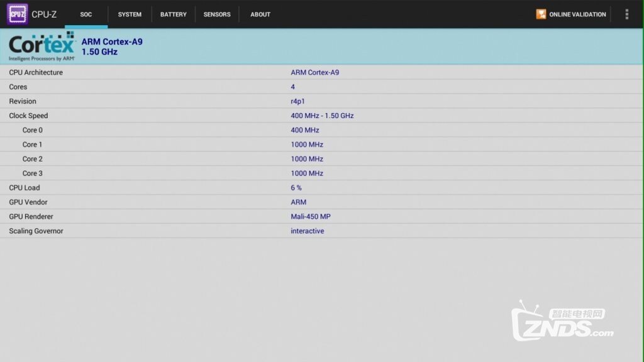Click the Cores row showing 4

click(322, 87)
